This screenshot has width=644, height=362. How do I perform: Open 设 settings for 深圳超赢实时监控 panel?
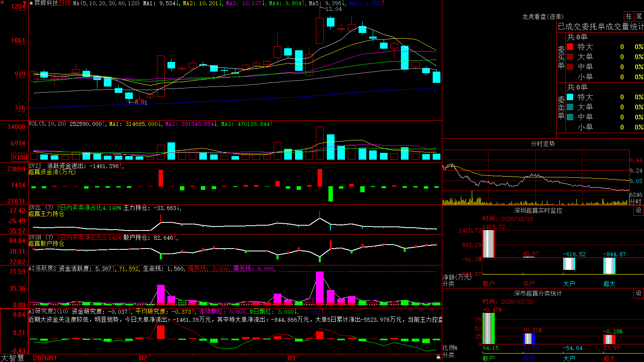[x=639, y=210]
